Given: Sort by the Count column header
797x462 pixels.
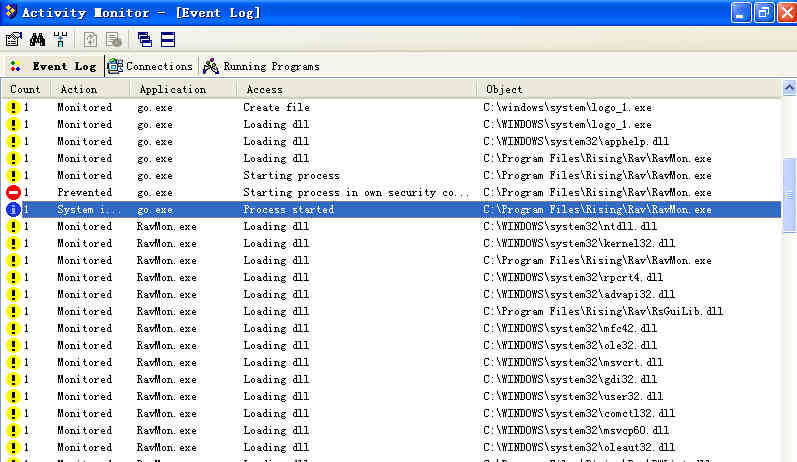Looking at the screenshot, I should pyautogui.click(x=25, y=89).
